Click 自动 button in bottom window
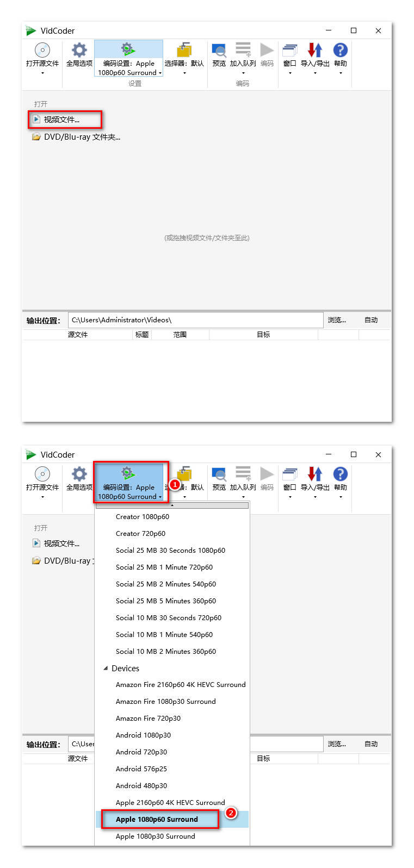The width and height of the screenshot is (414, 868). (371, 744)
